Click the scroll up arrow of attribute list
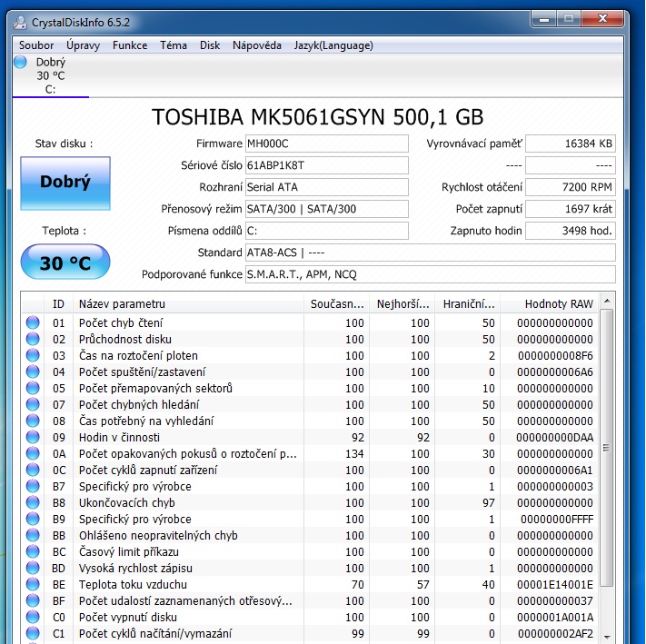Image resolution: width=646 pixels, height=644 pixels. pos(607,301)
